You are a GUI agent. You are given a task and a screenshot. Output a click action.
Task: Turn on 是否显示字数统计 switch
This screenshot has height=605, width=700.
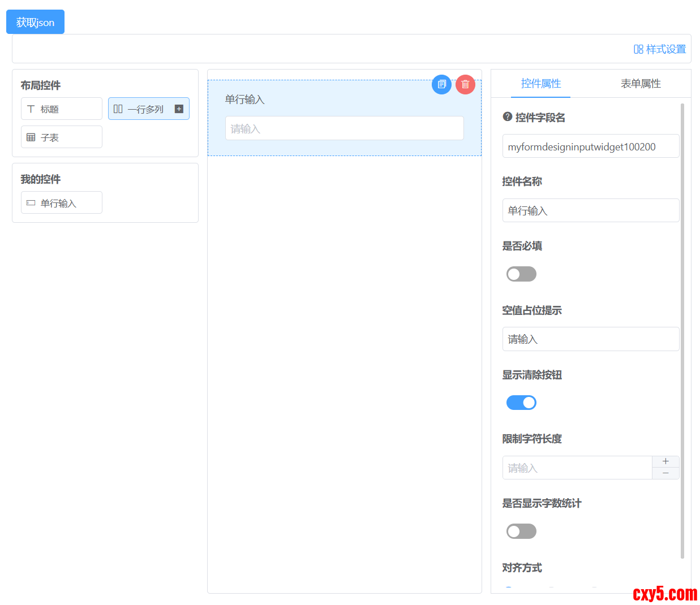click(521, 531)
